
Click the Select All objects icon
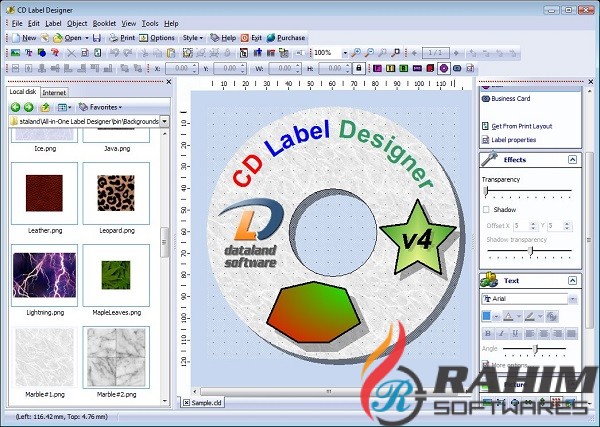coord(188,53)
